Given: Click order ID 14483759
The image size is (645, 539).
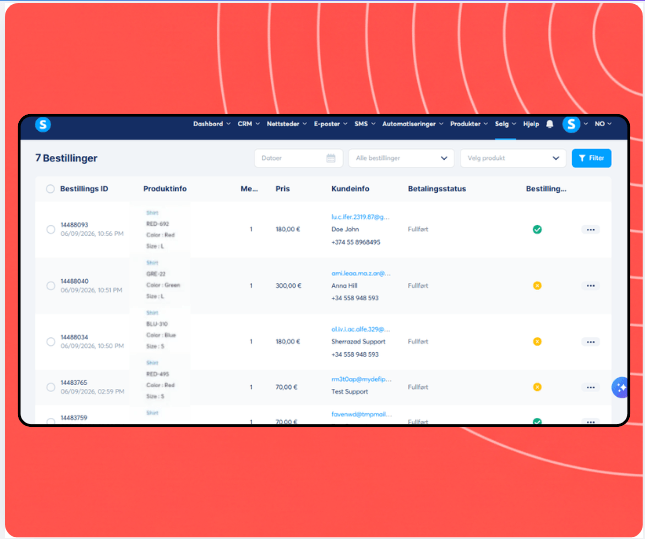Looking at the screenshot, I should pyautogui.click(x=74, y=418).
